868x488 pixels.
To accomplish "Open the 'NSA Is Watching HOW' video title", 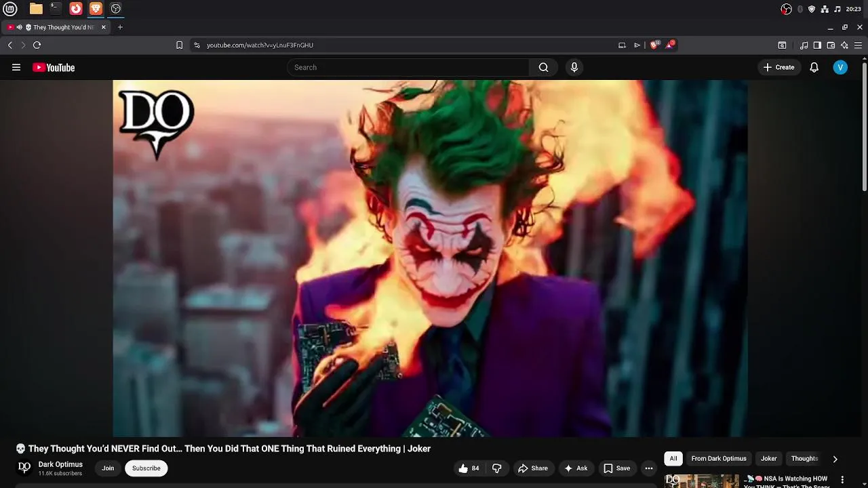I will click(x=787, y=482).
